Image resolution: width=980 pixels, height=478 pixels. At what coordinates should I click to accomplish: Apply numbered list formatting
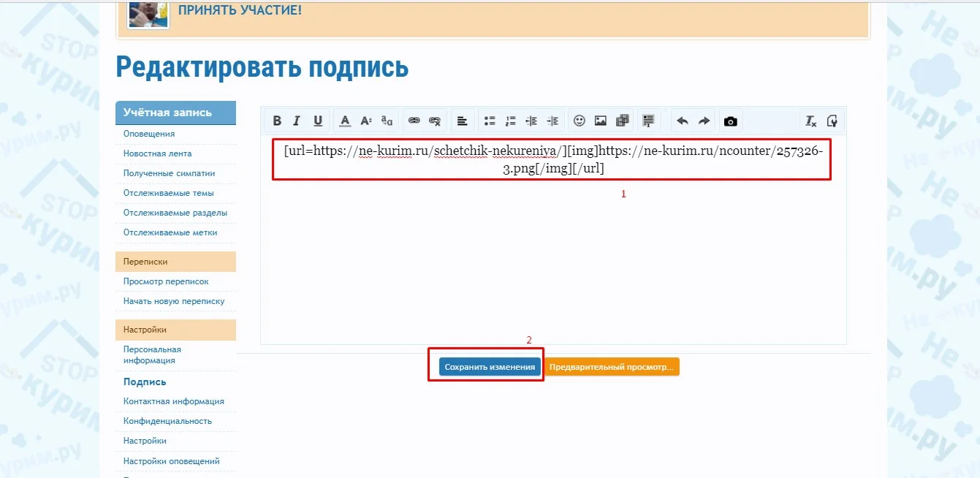[x=512, y=121]
